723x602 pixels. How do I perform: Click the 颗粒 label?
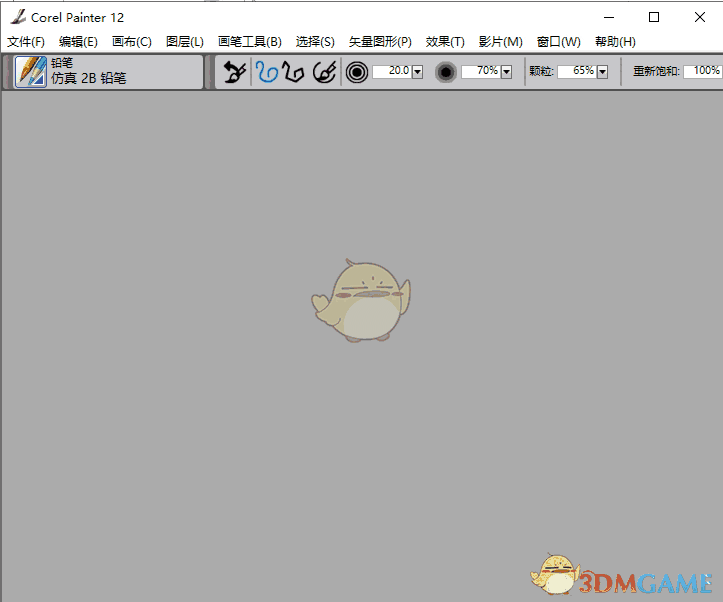(x=541, y=71)
